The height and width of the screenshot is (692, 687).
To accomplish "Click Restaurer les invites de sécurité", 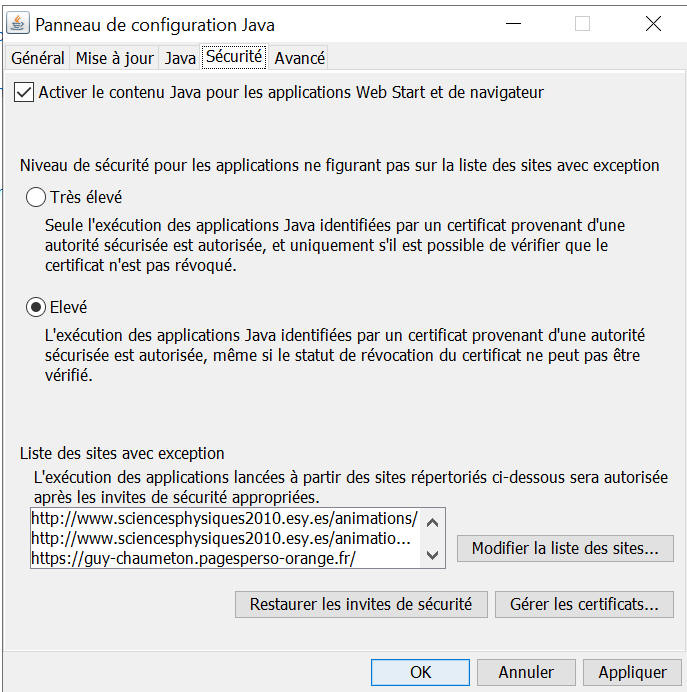I will point(361,604).
